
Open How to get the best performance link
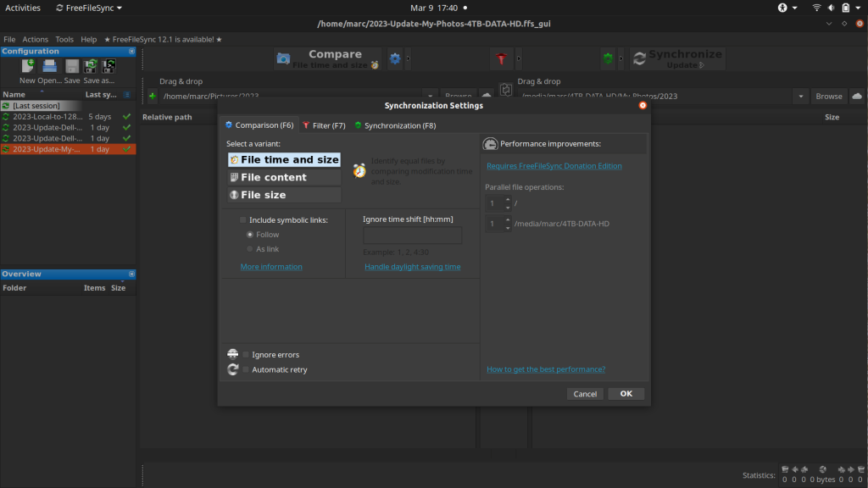click(546, 369)
